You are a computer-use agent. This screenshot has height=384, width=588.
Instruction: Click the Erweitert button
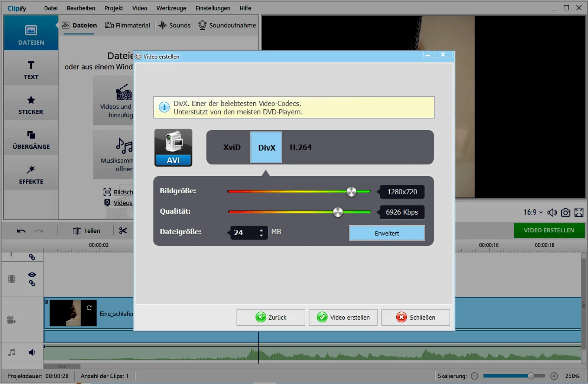[387, 233]
